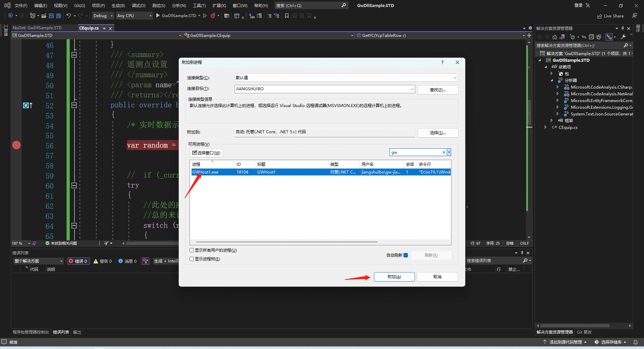Click the wrench Properties icon in Solution Explorer

[623, 37]
